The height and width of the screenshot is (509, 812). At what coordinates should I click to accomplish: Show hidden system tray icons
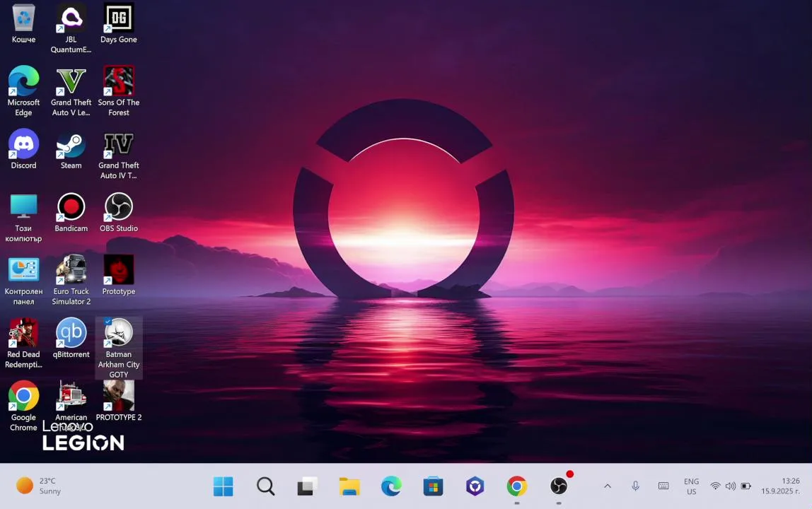608,486
